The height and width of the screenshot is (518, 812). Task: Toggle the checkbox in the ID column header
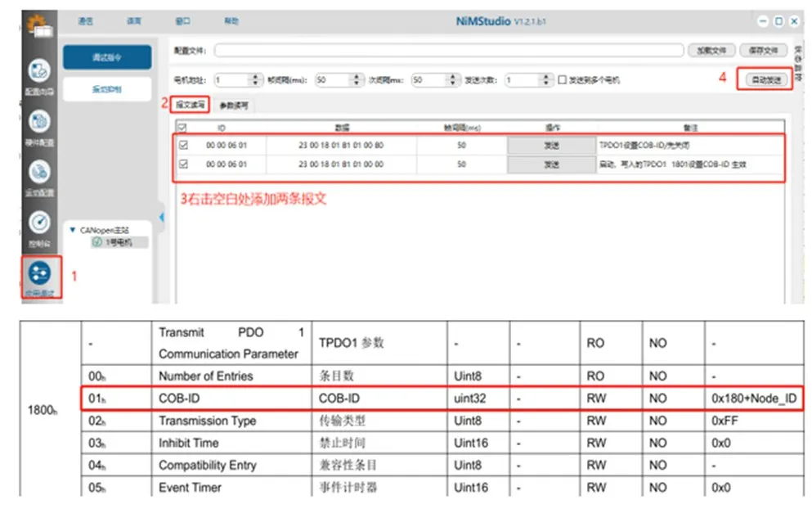[x=182, y=128]
